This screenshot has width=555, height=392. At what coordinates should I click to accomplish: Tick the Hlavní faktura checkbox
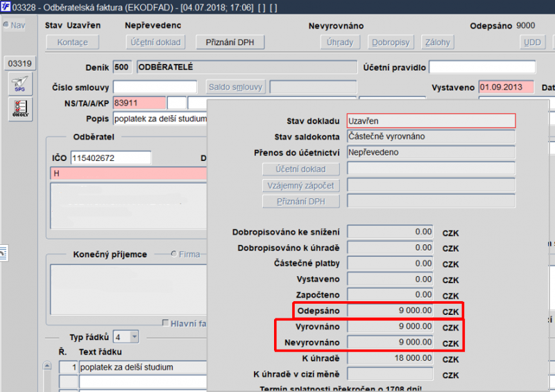tap(165, 323)
